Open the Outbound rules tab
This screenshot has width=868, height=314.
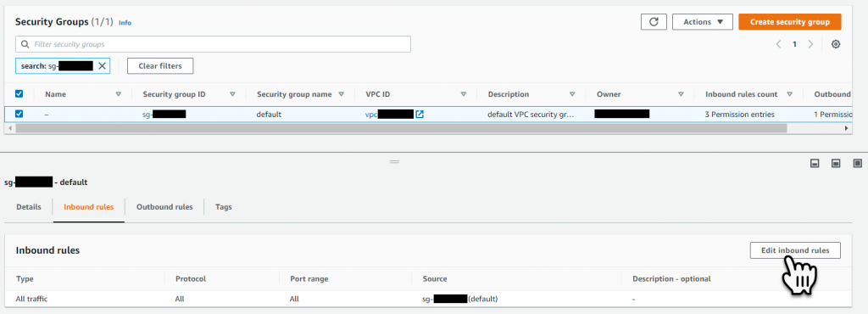tap(164, 206)
